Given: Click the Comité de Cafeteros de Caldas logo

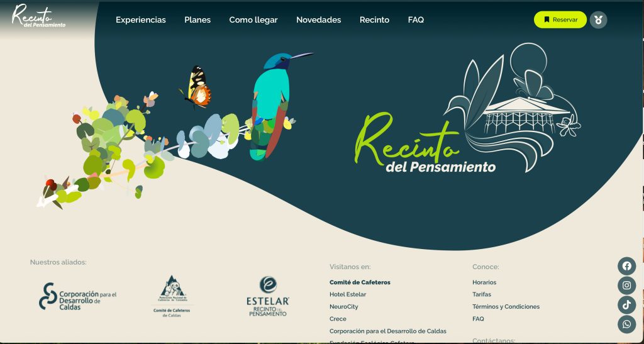Looking at the screenshot, I should [x=172, y=296].
